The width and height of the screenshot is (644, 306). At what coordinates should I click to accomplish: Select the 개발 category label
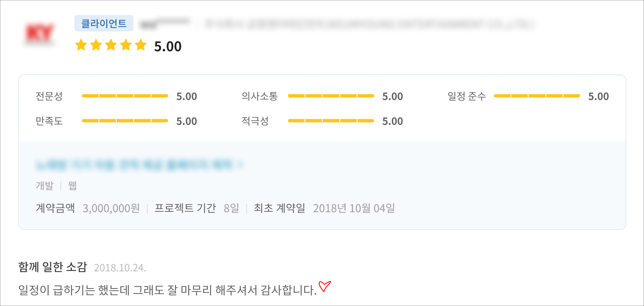pyautogui.click(x=44, y=186)
